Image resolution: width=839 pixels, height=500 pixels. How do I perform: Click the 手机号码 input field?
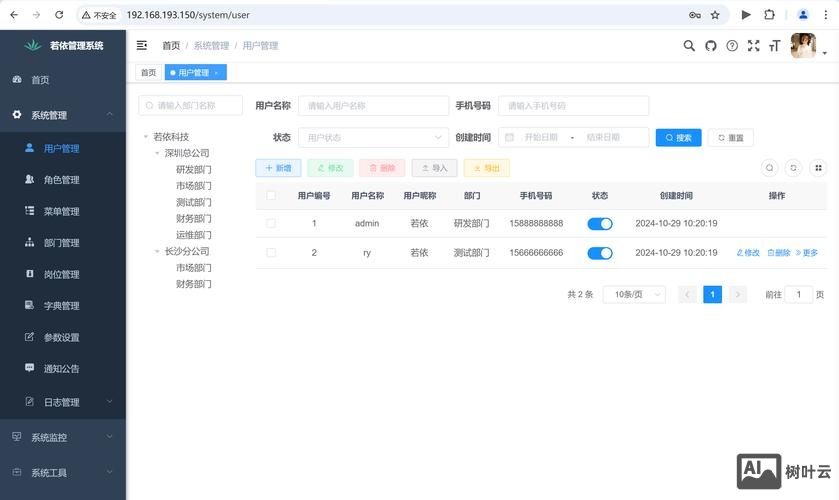[574, 105]
